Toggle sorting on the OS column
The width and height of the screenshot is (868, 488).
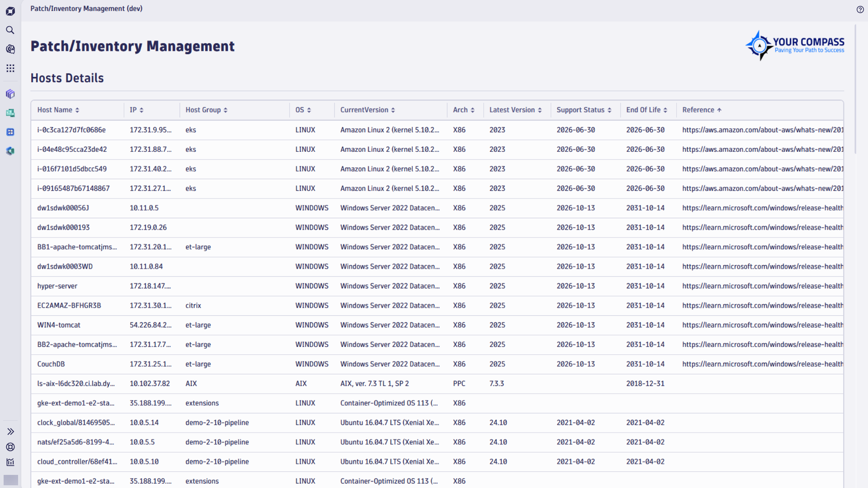pyautogui.click(x=308, y=110)
